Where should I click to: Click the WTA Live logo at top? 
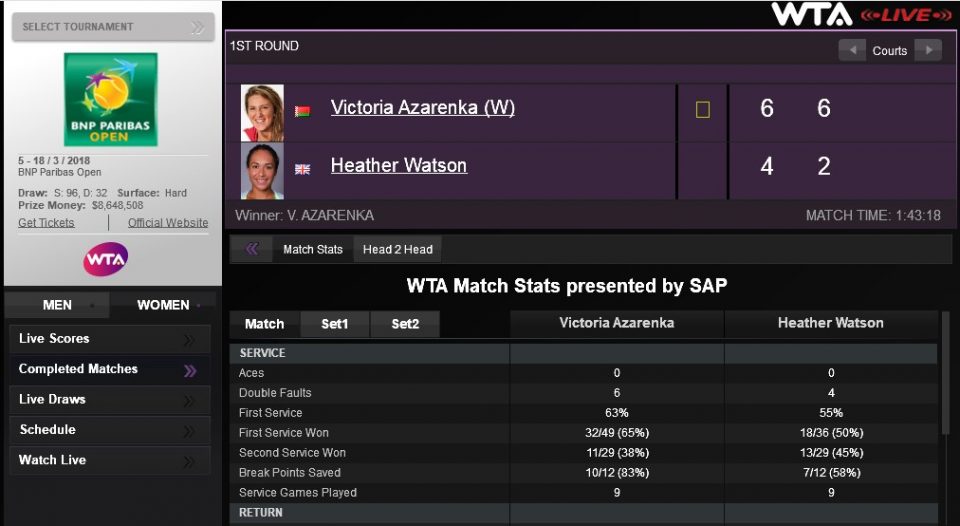pyautogui.click(x=861, y=15)
